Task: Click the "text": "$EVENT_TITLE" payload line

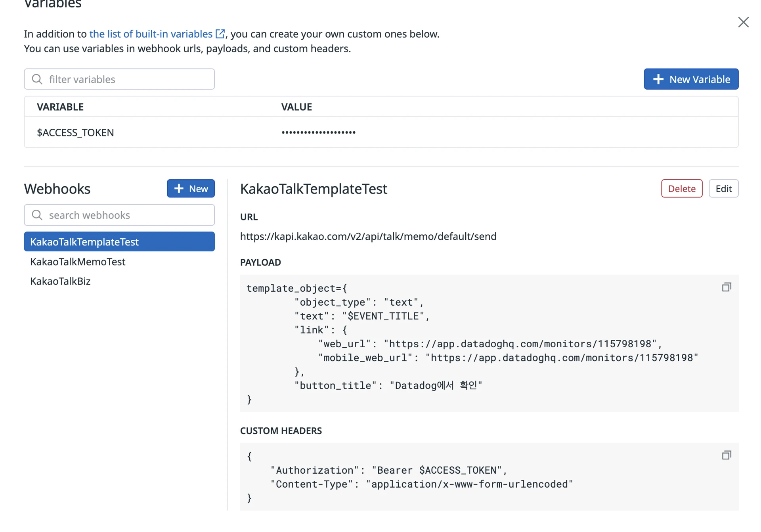Action: pos(362,316)
